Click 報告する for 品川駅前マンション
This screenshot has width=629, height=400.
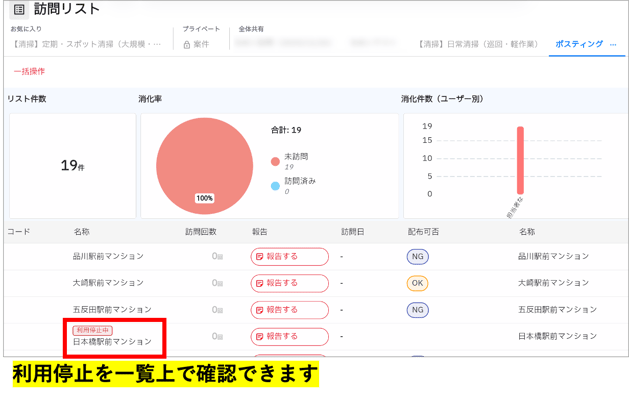[x=290, y=256]
